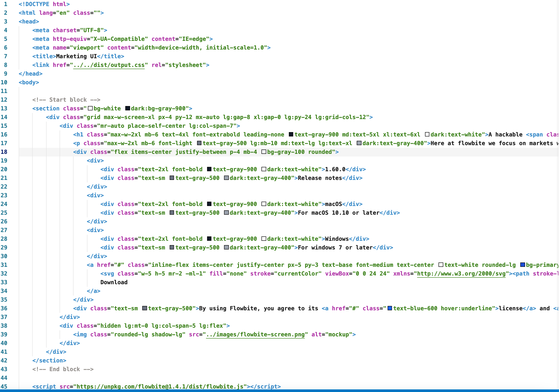
Task: Open the bg-gray-100 color swatch on line 18
Action: pos(264,152)
